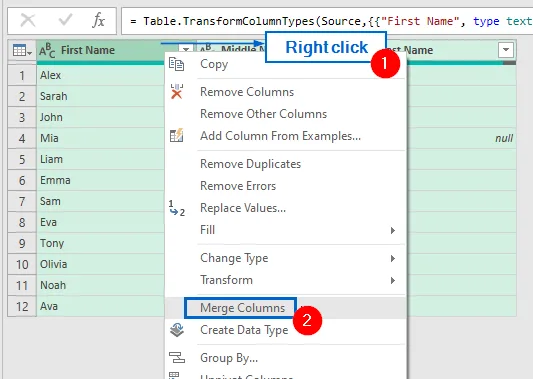This screenshot has width=533, height=379.
Task: Select row number 12 header
Action: pos(22,306)
